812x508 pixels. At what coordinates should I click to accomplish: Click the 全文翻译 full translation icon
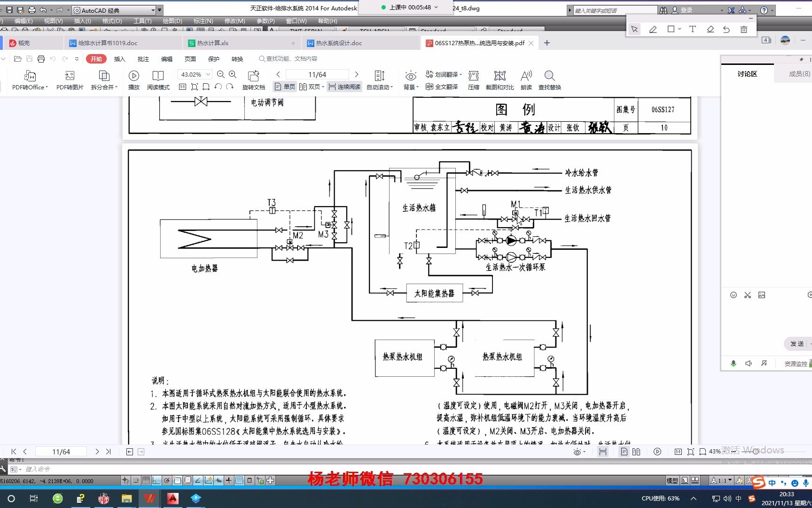point(442,87)
